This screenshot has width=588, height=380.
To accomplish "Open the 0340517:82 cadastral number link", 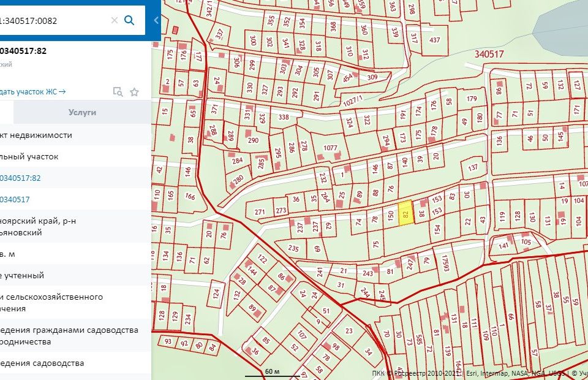I will (x=20, y=178).
